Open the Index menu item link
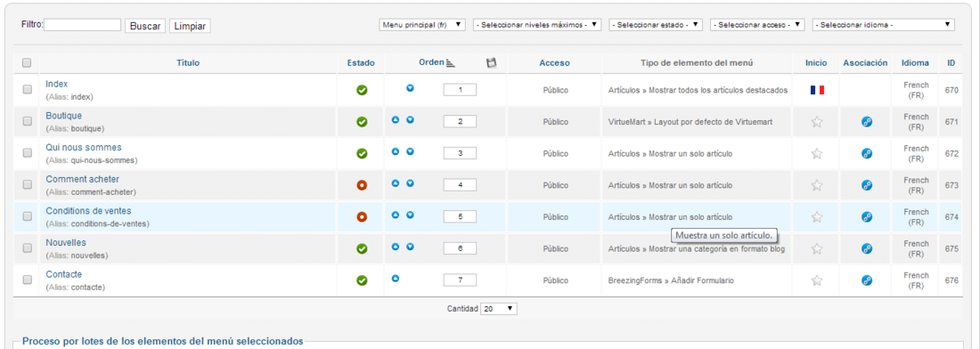The width and height of the screenshot is (980, 349). pyautogui.click(x=57, y=84)
